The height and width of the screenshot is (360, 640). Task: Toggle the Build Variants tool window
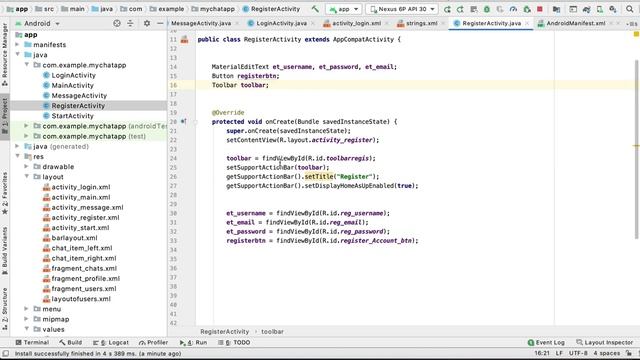click(x=4, y=251)
